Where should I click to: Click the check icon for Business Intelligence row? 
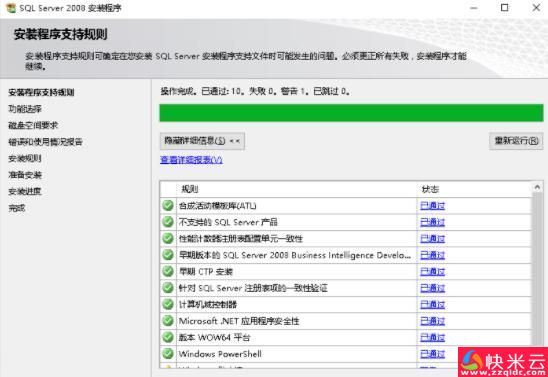(x=168, y=255)
